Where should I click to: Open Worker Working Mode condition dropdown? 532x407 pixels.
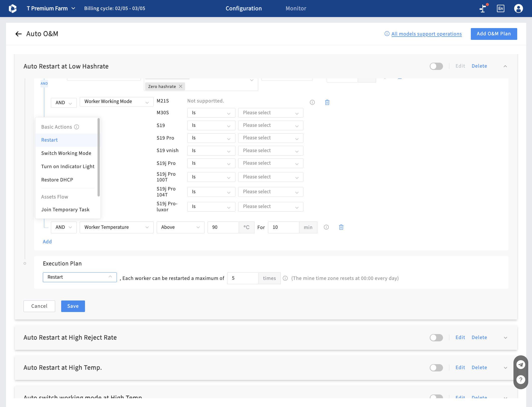coord(117,101)
